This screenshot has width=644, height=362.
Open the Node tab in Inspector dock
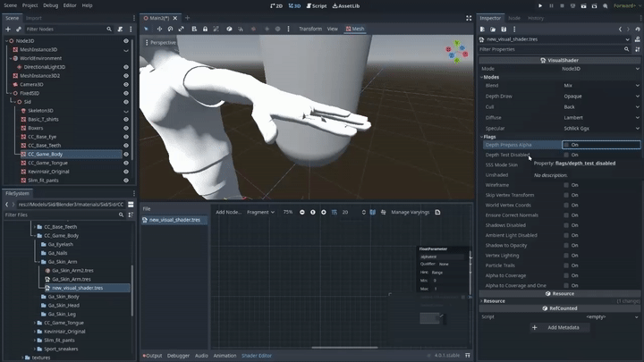pos(513,18)
